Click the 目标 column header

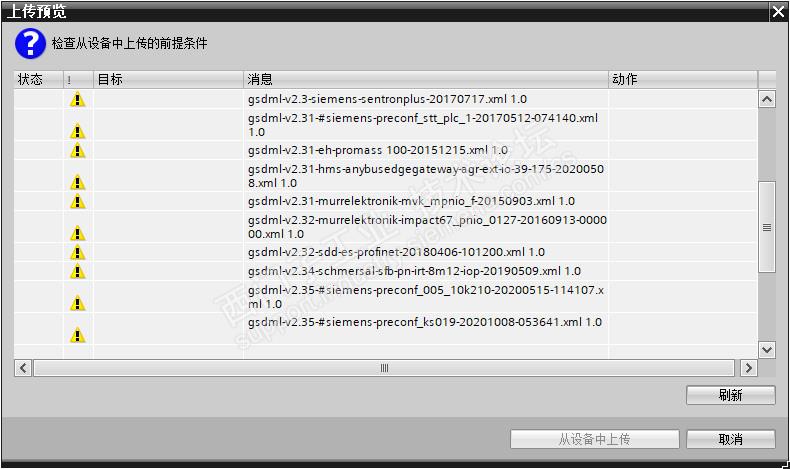tap(169, 80)
